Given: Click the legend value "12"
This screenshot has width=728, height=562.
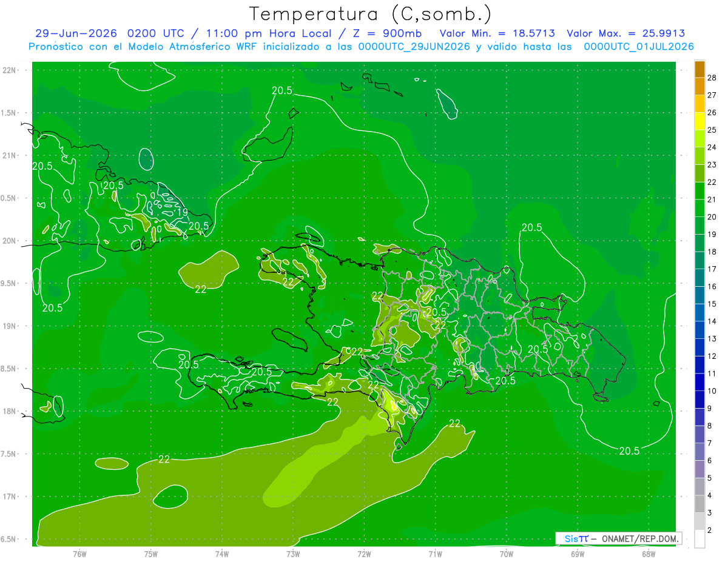Looking at the screenshot, I should [x=712, y=356].
